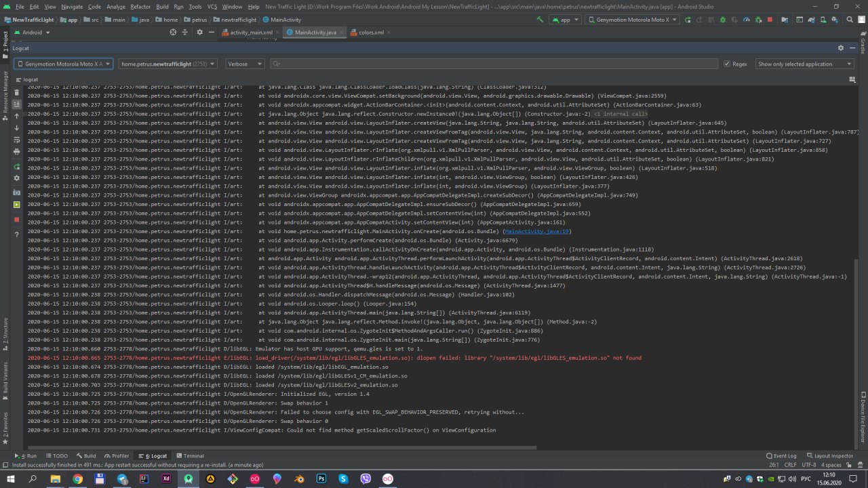Open the Android project view dropdown
This screenshot has height=488, width=868.
32,32
